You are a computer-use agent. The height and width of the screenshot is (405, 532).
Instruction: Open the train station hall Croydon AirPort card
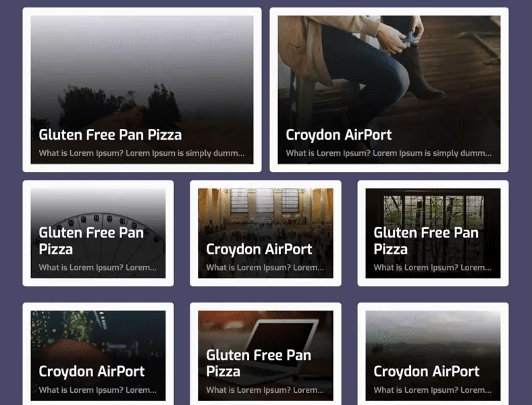click(x=265, y=233)
